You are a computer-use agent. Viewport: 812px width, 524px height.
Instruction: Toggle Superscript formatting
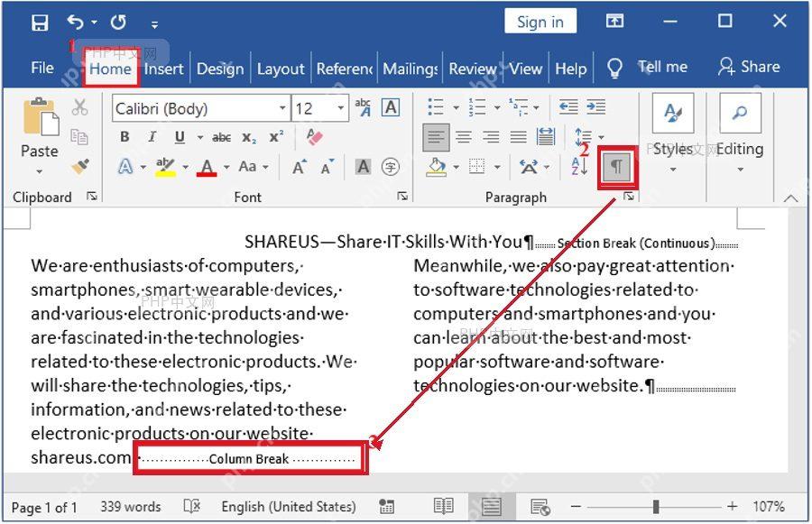click(x=276, y=136)
